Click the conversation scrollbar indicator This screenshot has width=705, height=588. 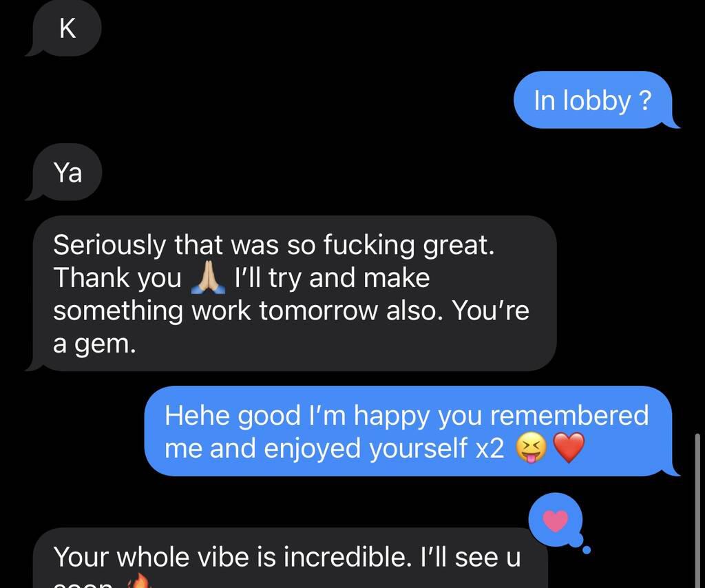click(697, 511)
